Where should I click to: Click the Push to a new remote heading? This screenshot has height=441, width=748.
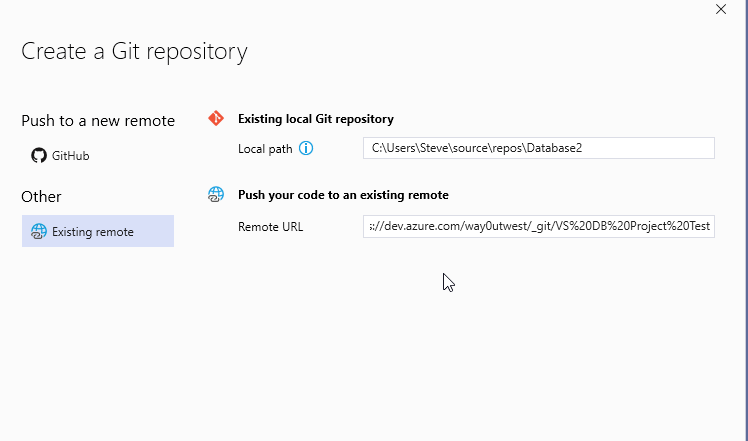point(98,121)
